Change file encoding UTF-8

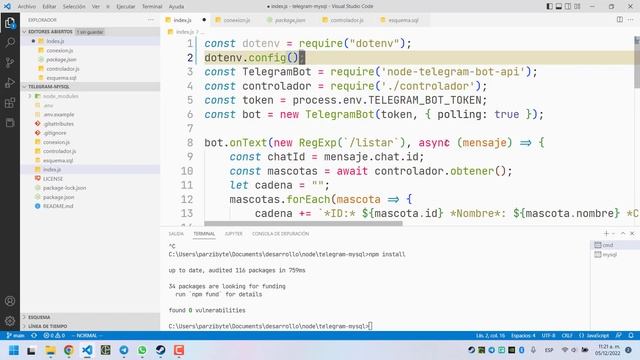[x=548, y=336]
